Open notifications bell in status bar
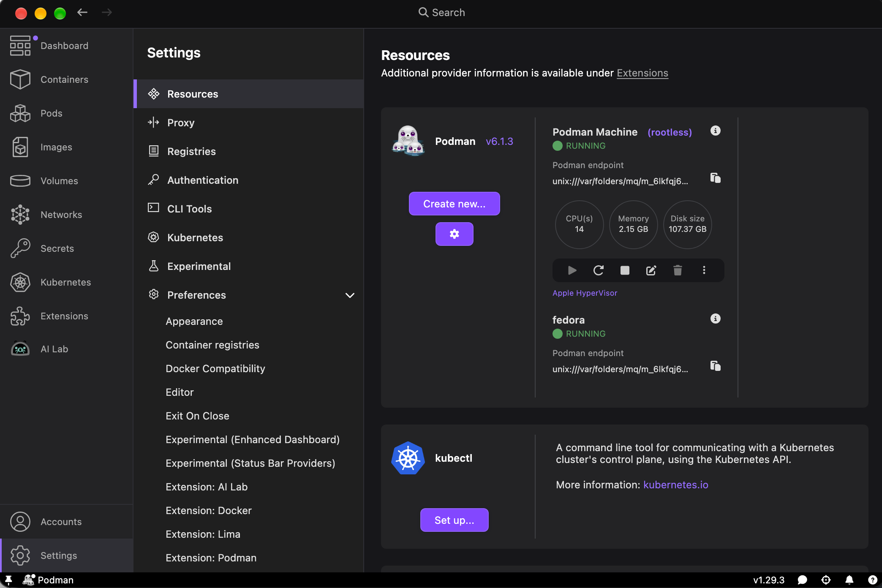The width and height of the screenshot is (882, 588). [x=849, y=580]
